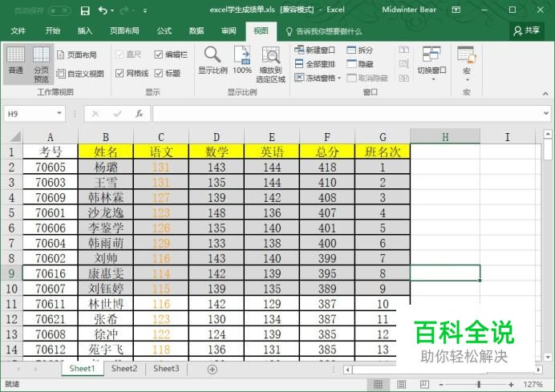Switch to the 公式 ribbon tab

pos(164,30)
